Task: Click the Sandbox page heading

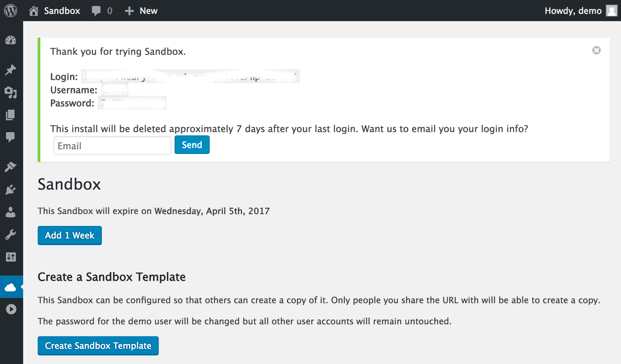Action: tap(69, 184)
